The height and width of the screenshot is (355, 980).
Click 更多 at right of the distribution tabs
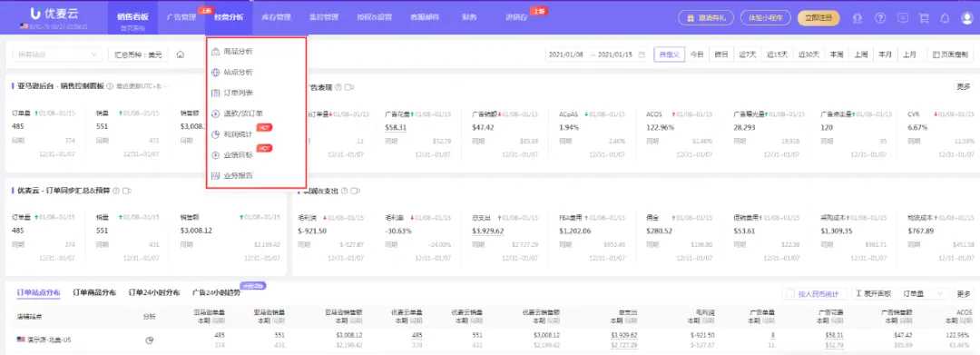963,293
